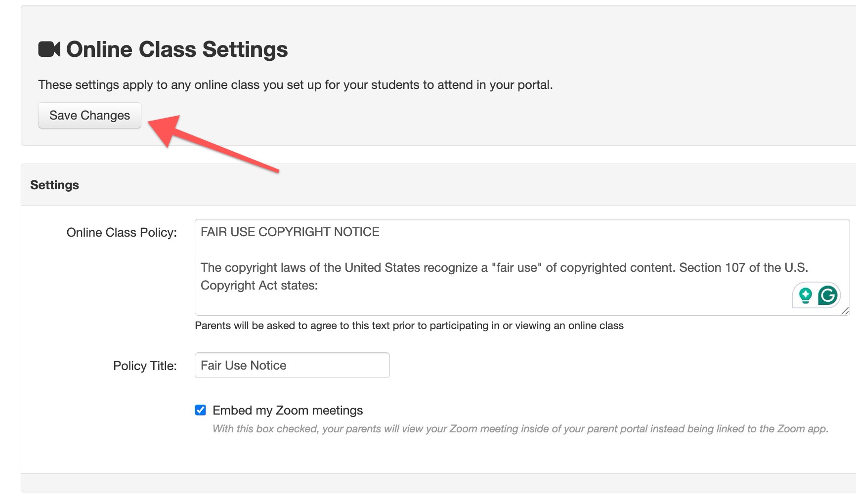
Task: Toggle the Embed my Zoom meetings setting
Action: (200, 410)
